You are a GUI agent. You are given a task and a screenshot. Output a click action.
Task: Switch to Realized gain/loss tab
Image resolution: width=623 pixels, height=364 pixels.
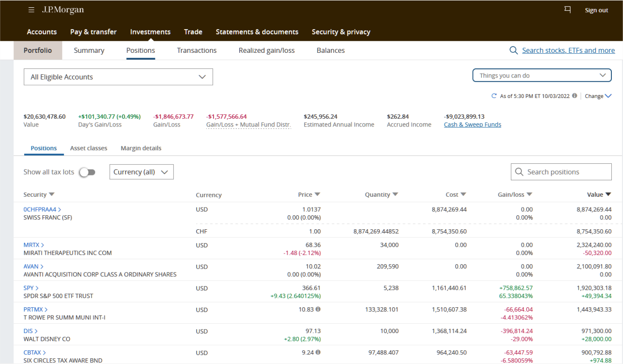(267, 50)
